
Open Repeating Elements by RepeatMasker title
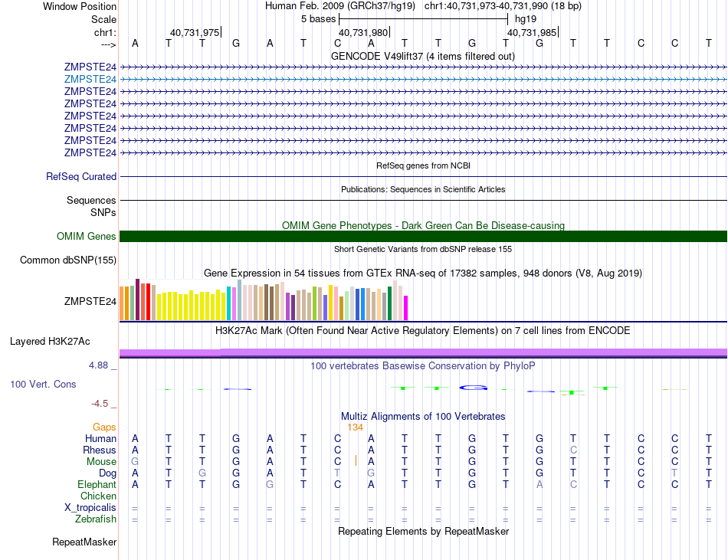point(423,531)
